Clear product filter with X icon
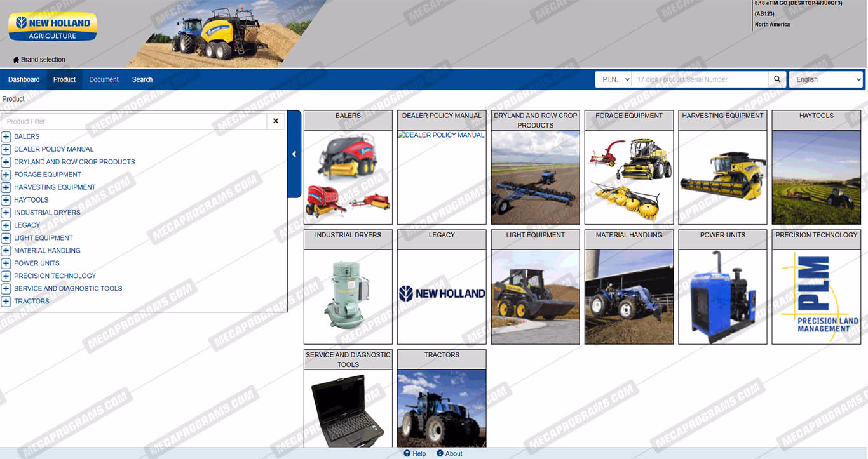 pos(276,121)
